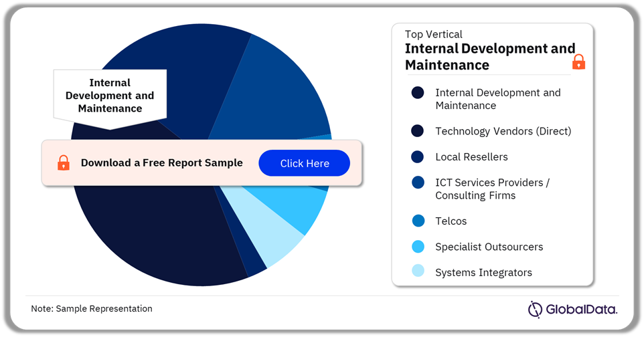Select Systems Integrators legend swatch
Screen dimensions: 644x337
(418, 271)
